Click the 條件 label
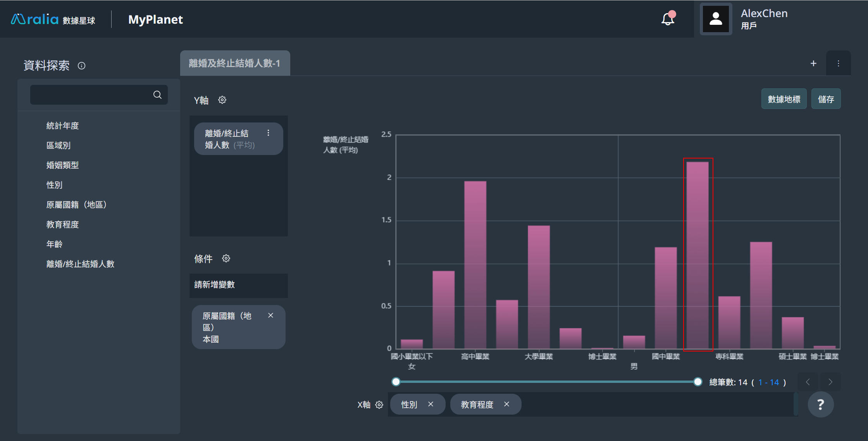 click(203, 259)
